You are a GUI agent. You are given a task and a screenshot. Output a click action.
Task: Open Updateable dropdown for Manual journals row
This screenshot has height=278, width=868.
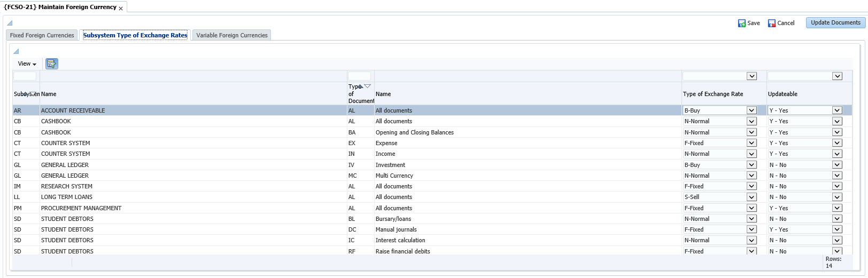(x=837, y=229)
